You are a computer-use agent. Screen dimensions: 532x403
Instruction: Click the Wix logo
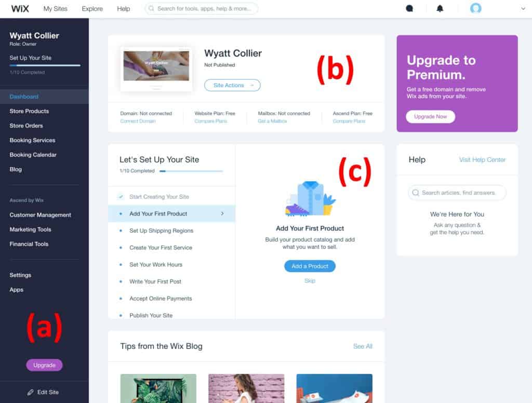click(20, 8)
